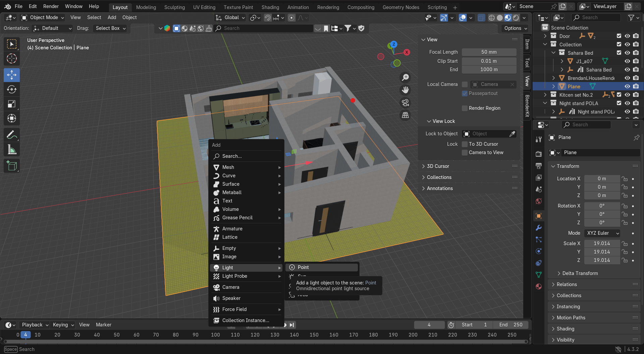The height and width of the screenshot is (354, 644).
Task: Toggle the Local Camera checkbox
Action: [465, 84]
